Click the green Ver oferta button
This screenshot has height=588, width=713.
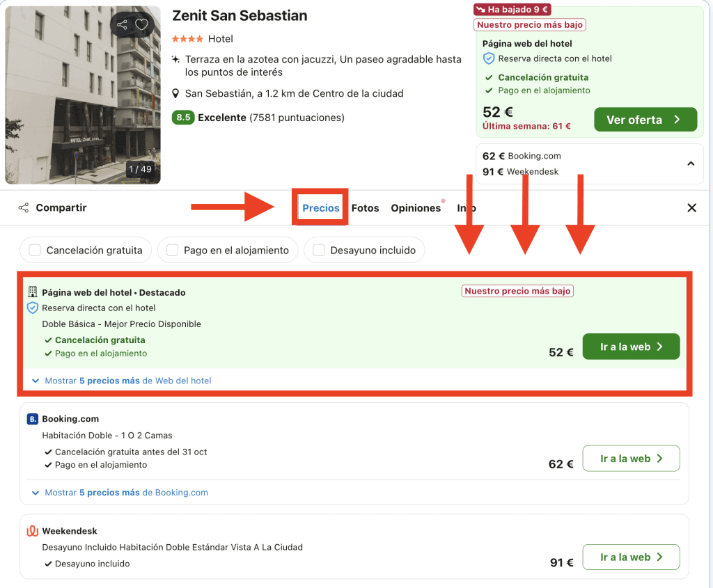(x=645, y=120)
